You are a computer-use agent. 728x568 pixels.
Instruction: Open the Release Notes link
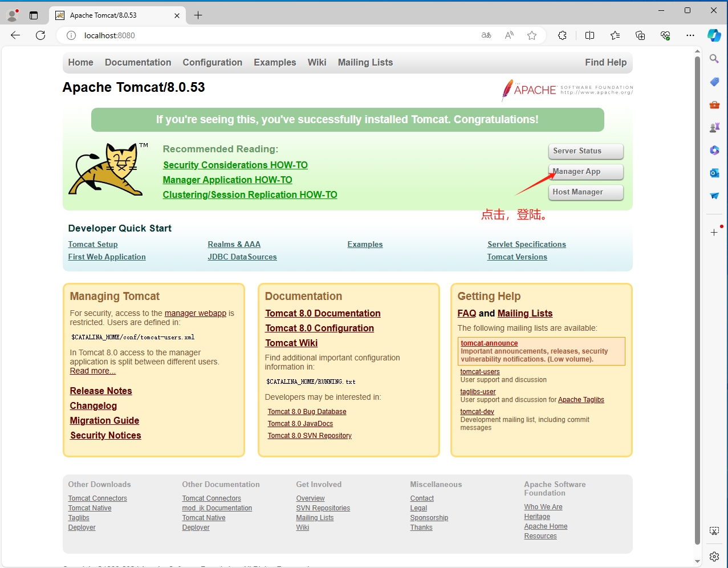coord(101,391)
